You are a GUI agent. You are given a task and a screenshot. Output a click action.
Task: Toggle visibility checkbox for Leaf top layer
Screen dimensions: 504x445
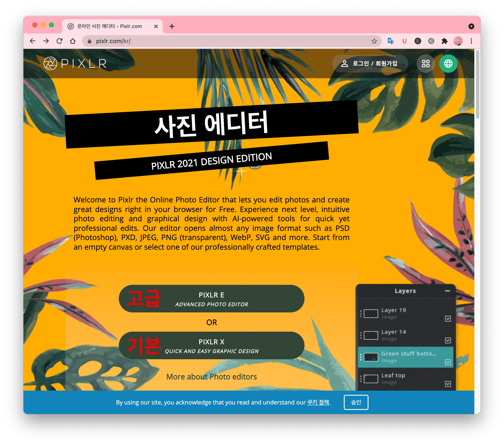point(448,384)
